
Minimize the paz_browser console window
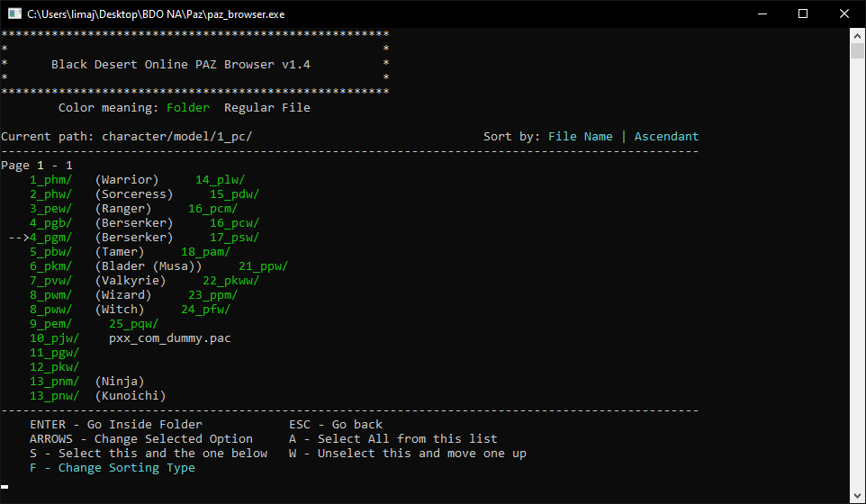point(762,13)
